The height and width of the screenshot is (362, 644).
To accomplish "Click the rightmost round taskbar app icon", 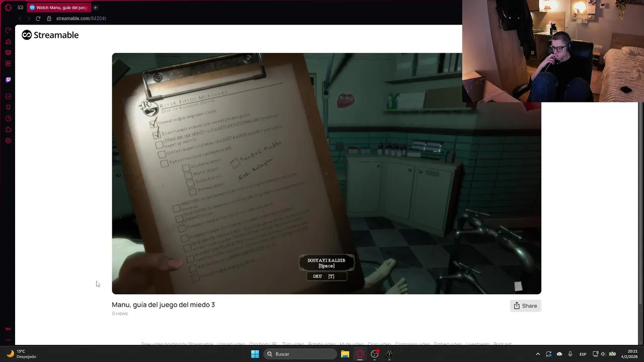I will [x=389, y=354].
